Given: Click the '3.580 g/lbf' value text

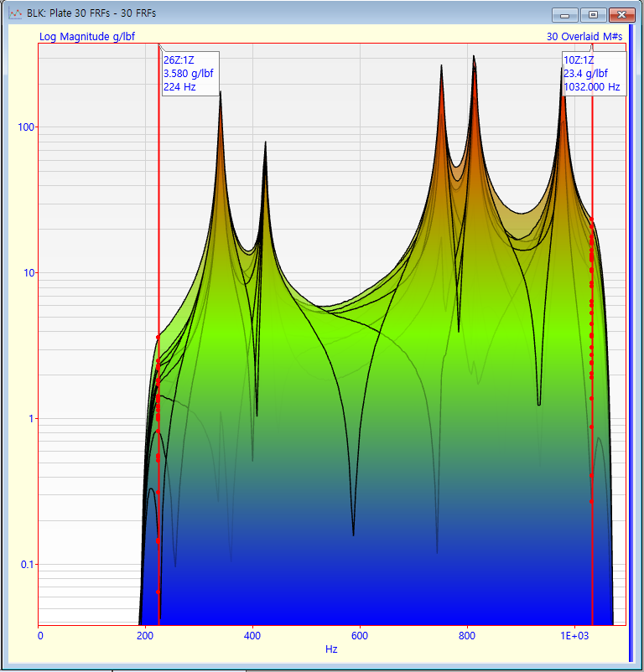Looking at the screenshot, I should click(x=188, y=74).
